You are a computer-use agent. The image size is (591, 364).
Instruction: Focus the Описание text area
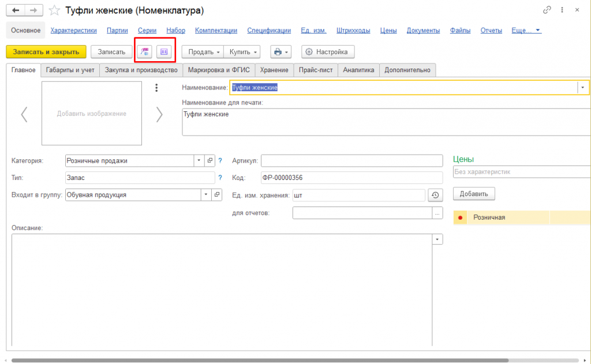point(222,290)
